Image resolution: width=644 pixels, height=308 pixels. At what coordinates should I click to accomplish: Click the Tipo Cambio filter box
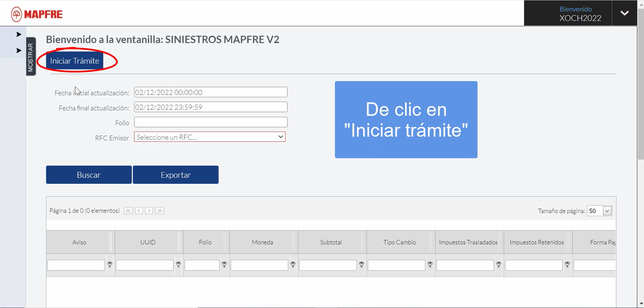click(x=396, y=265)
